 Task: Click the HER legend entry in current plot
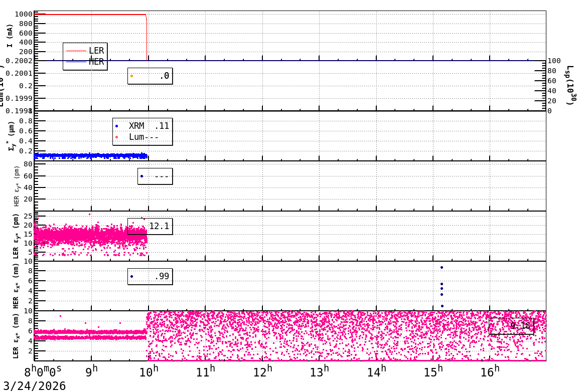(85, 62)
